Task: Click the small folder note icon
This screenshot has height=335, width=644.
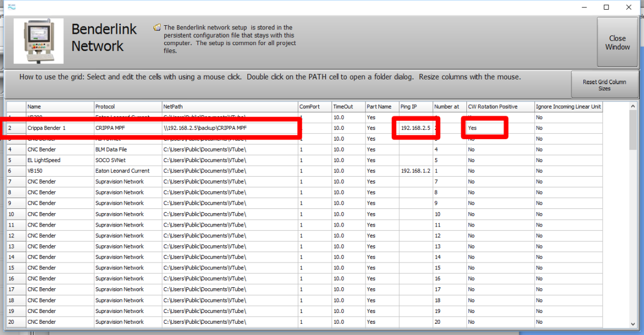Action: click(x=157, y=27)
